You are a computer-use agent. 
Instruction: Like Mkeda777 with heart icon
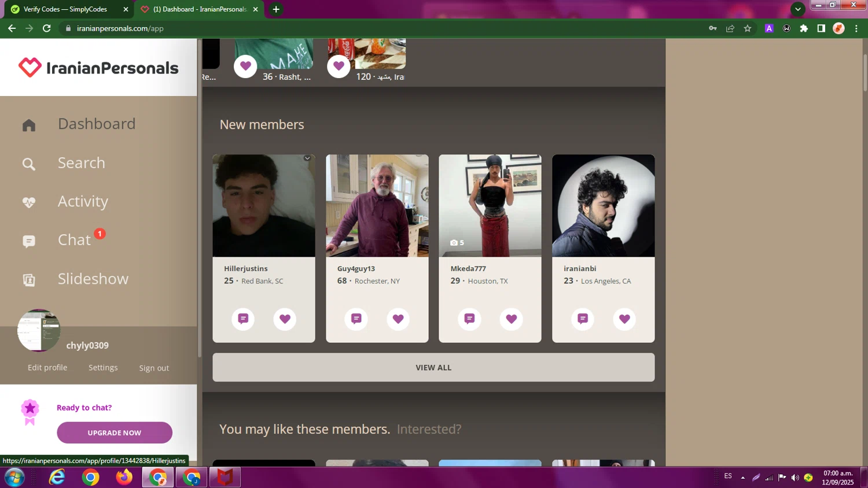tap(511, 319)
